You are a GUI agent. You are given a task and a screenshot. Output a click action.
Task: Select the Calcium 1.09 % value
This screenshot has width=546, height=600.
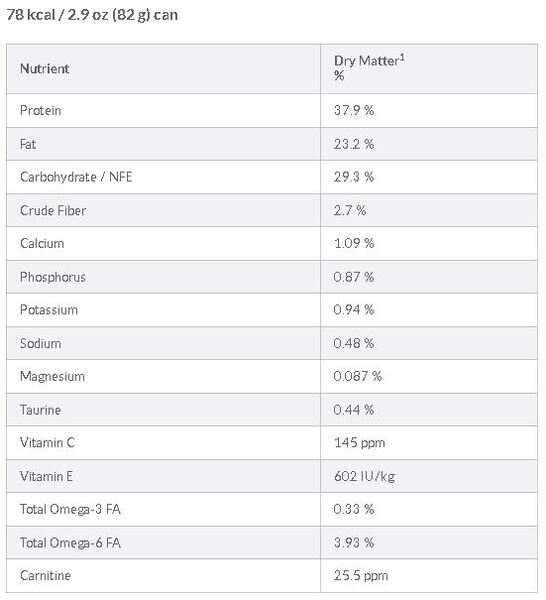tap(354, 243)
